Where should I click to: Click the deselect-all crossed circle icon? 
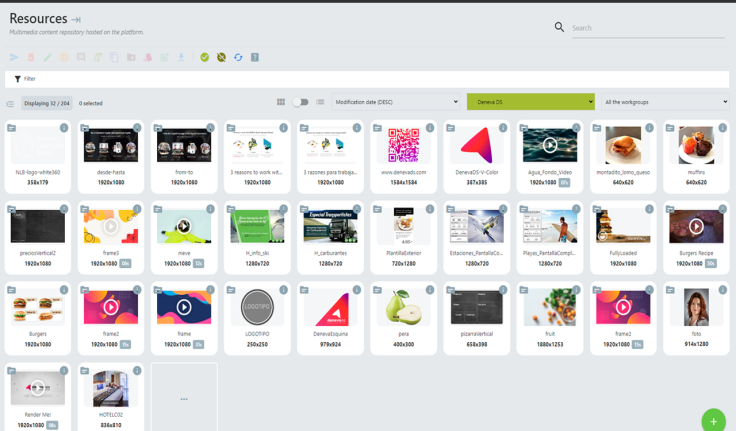pyautogui.click(x=221, y=58)
